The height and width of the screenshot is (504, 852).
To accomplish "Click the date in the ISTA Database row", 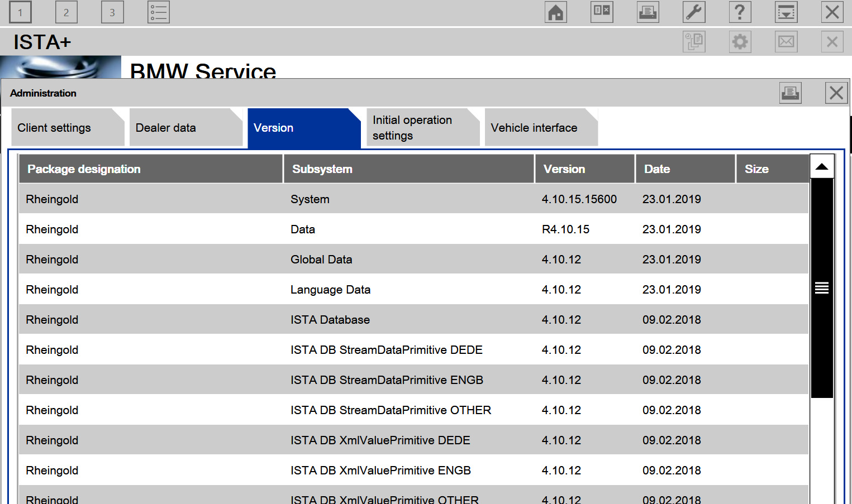I will (672, 320).
